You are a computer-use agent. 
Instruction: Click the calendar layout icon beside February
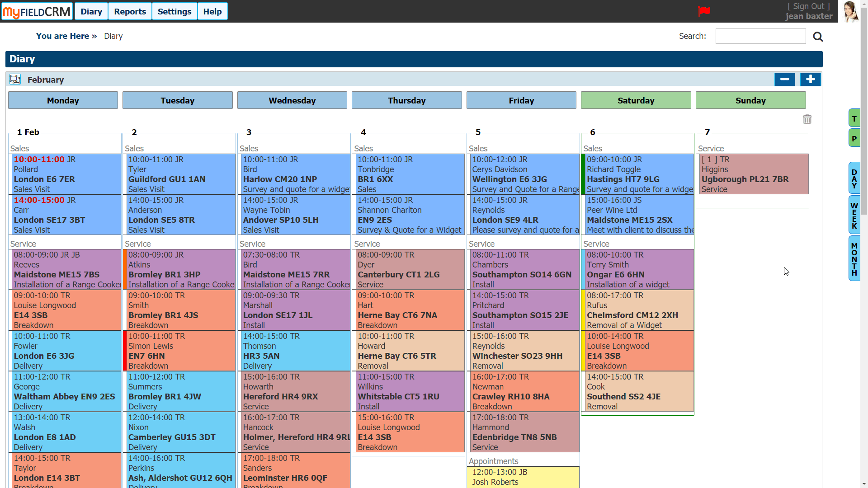click(x=15, y=79)
